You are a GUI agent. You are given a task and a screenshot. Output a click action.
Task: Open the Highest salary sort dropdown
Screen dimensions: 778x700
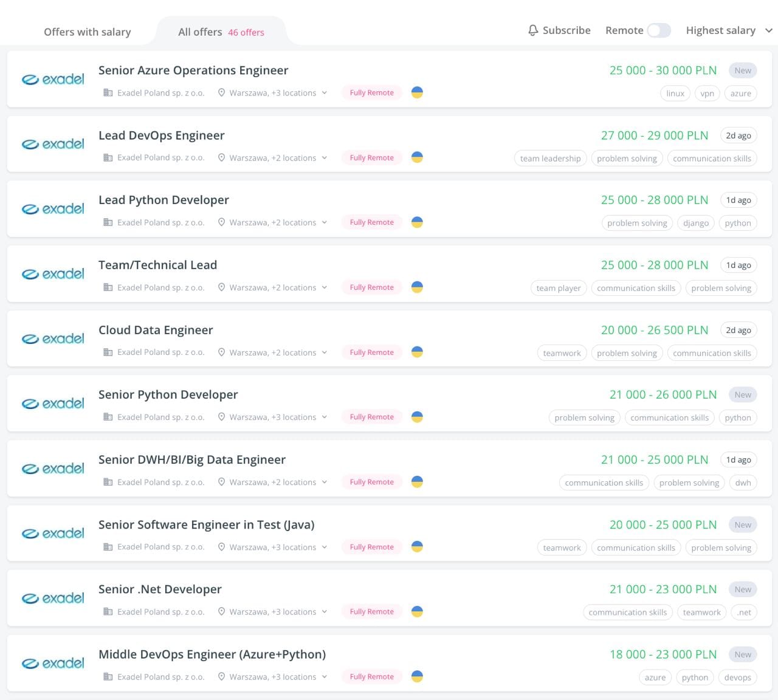[x=729, y=30]
